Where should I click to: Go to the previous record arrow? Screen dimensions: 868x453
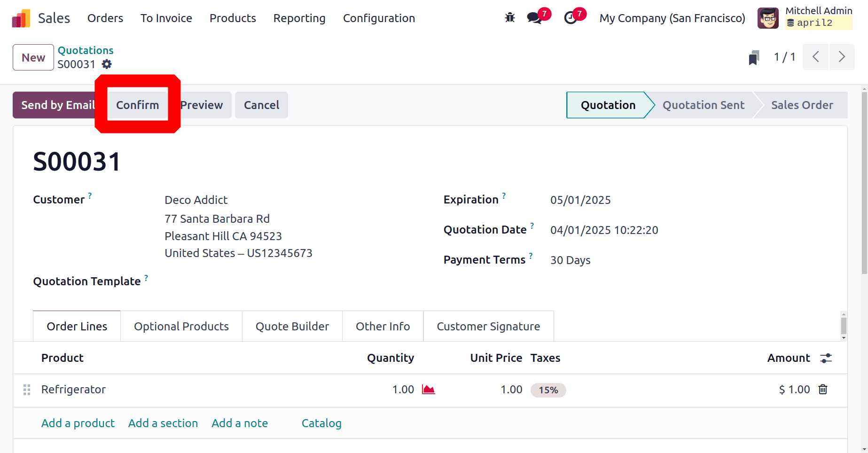(x=816, y=57)
